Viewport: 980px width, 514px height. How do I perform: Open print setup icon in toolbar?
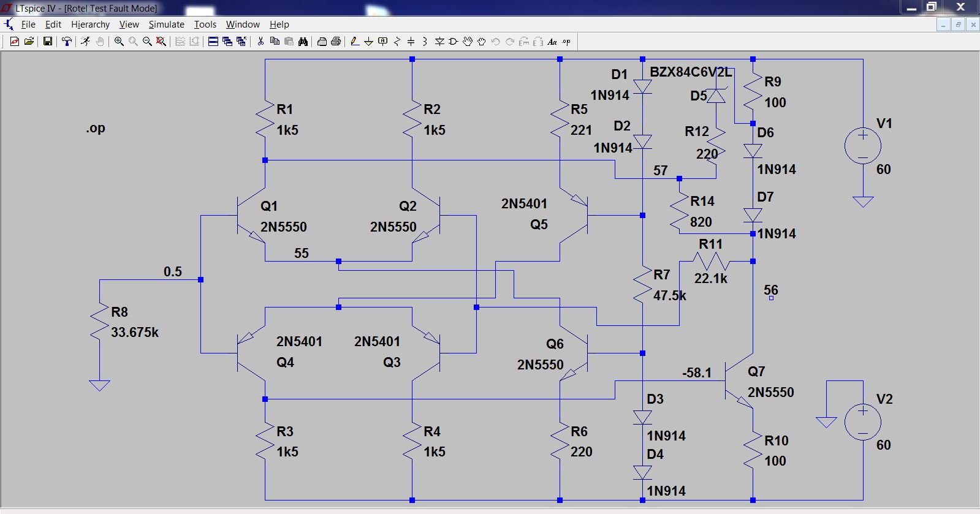(322, 42)
